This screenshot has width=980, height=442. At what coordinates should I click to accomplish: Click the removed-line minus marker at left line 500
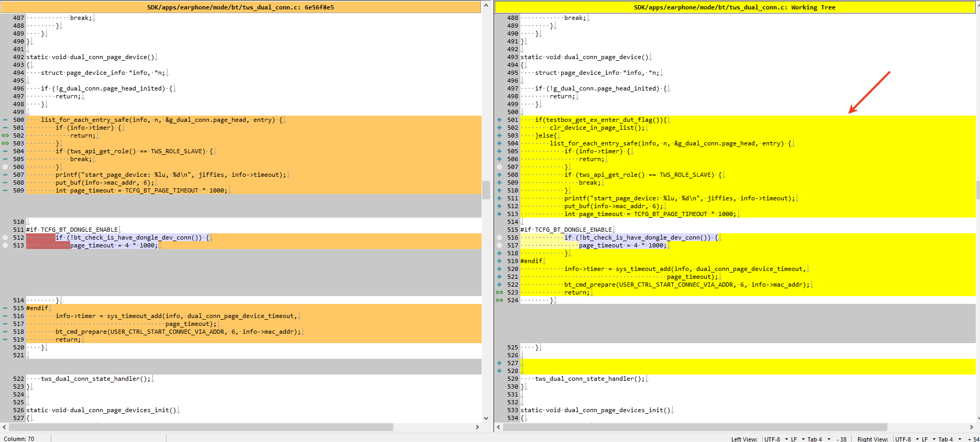(x=5, y=120)
